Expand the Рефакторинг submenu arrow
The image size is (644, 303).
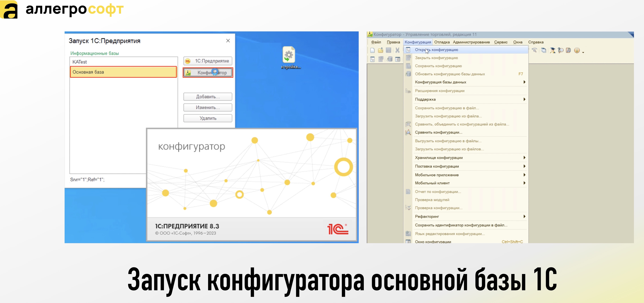click(524, 216)
